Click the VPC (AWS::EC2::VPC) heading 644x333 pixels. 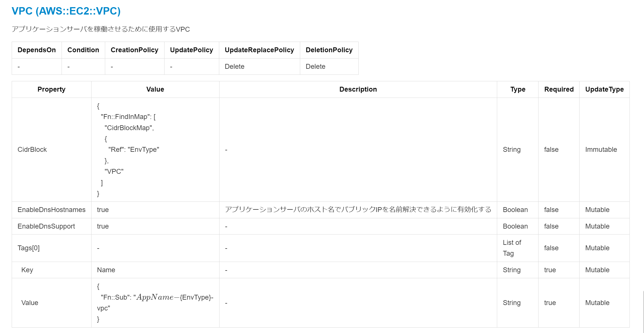click(66, 11)
